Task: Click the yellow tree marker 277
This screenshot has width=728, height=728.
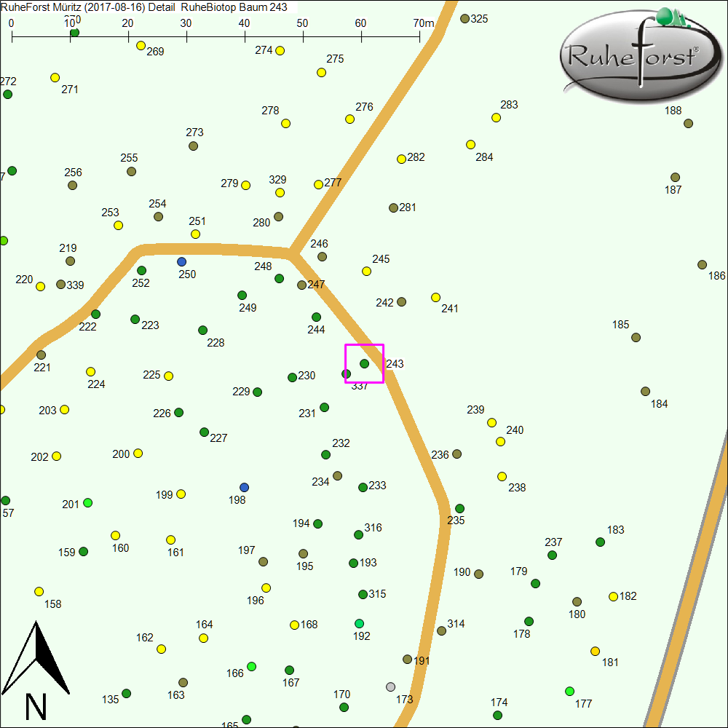Action: 318,184
